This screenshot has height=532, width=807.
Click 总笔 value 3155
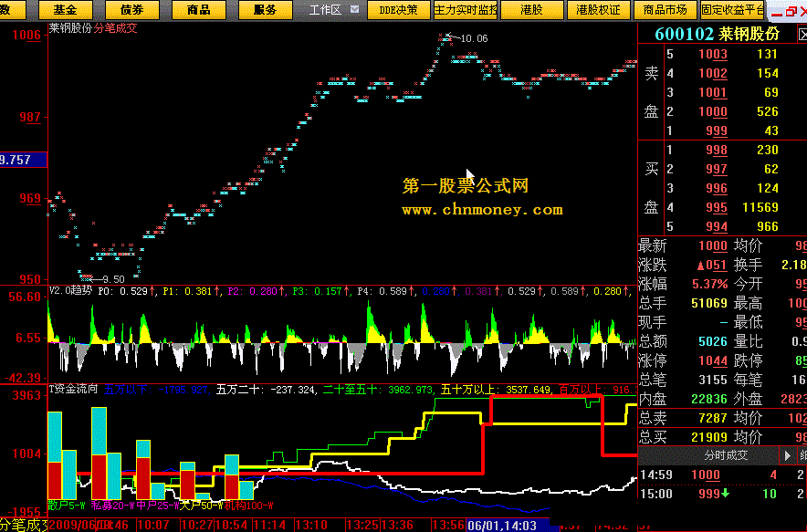713,380
